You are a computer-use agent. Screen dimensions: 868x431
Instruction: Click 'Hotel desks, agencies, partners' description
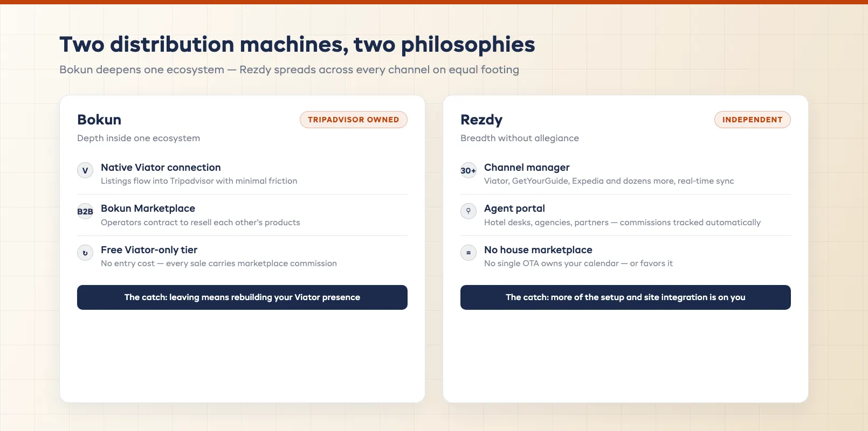(x=622, y=223)
